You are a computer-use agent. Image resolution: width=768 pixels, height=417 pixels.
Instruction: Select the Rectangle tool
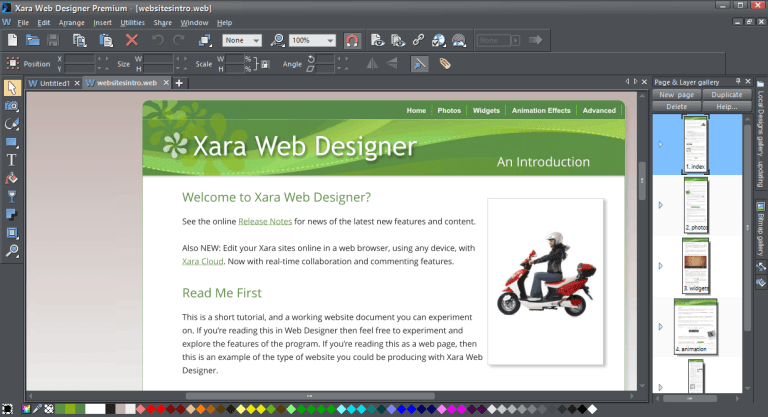tap(12, 142)
